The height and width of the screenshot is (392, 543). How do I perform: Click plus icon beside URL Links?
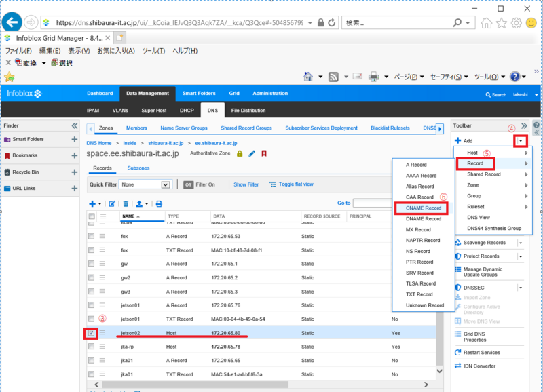(x=74, y=189)
